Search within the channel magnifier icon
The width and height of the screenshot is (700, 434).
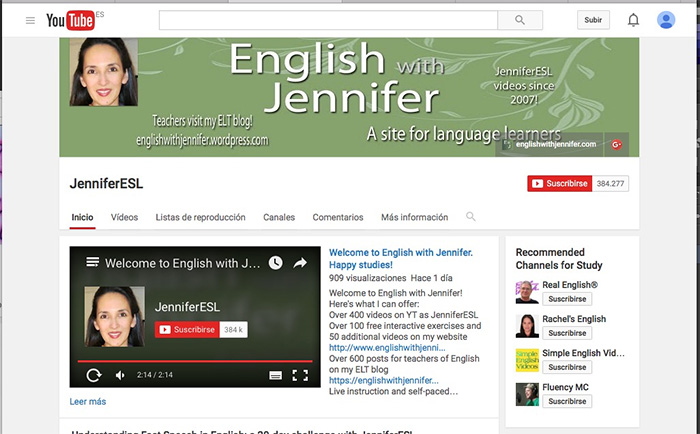coord(471,217)
